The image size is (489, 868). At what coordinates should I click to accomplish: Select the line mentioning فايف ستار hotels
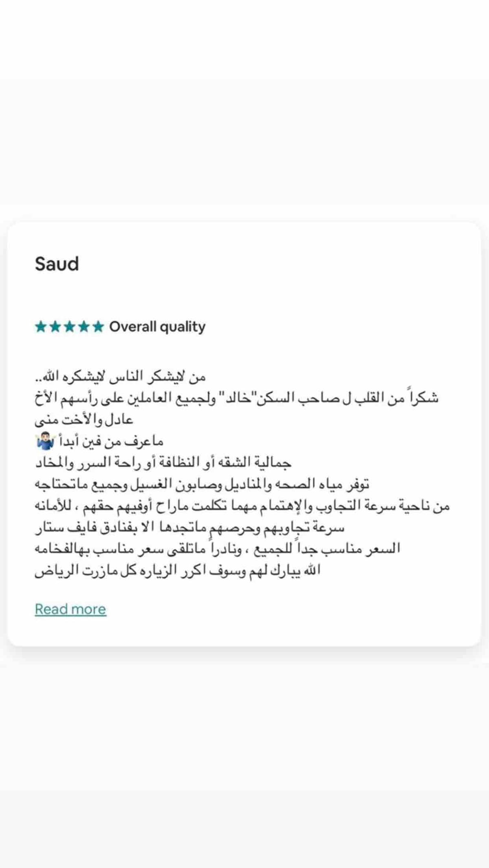[x=189, y=527]
